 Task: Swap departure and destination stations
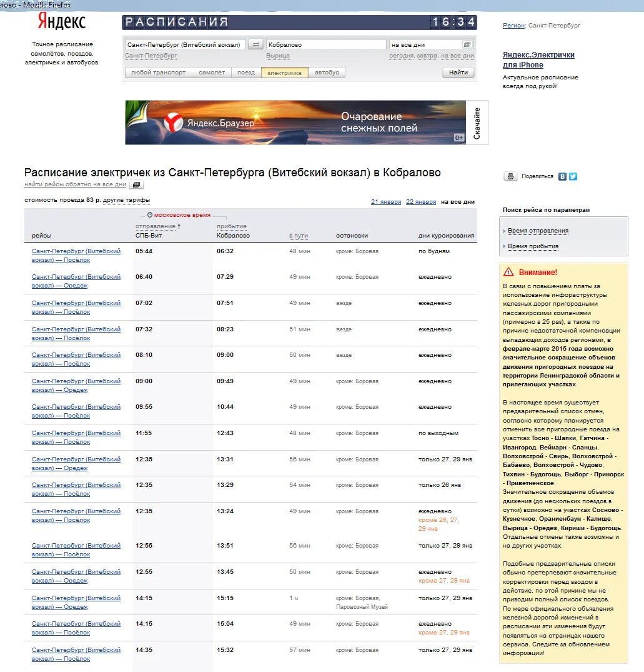pyautogui.click(x=255, y=44)
